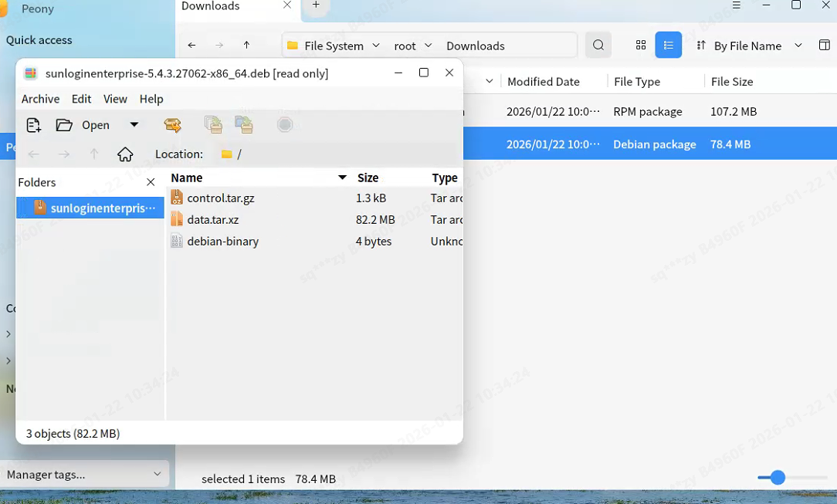Image resolution: width=837 pixels, height=504 pixels.
Task: Switch to icon grid view
Action: coord(641,46)
